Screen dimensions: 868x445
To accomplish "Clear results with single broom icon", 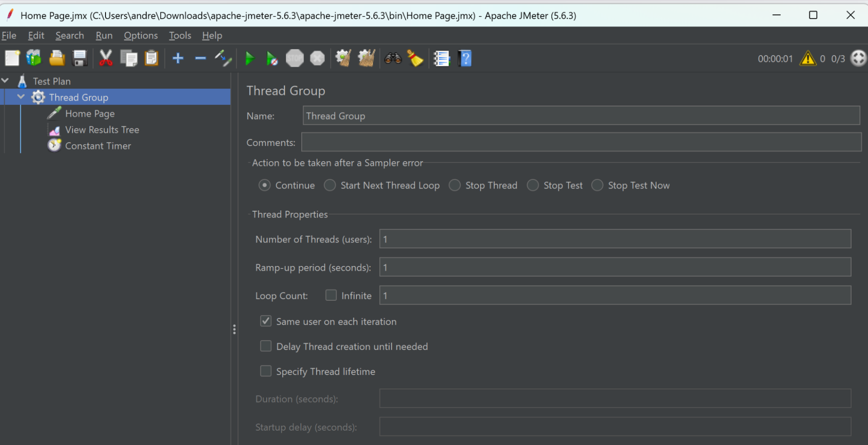I will [343, 58].
